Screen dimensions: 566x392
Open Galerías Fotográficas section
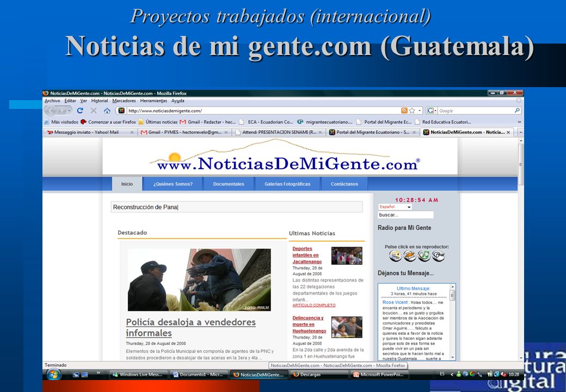pyautogui.click(x=287, y=183)
